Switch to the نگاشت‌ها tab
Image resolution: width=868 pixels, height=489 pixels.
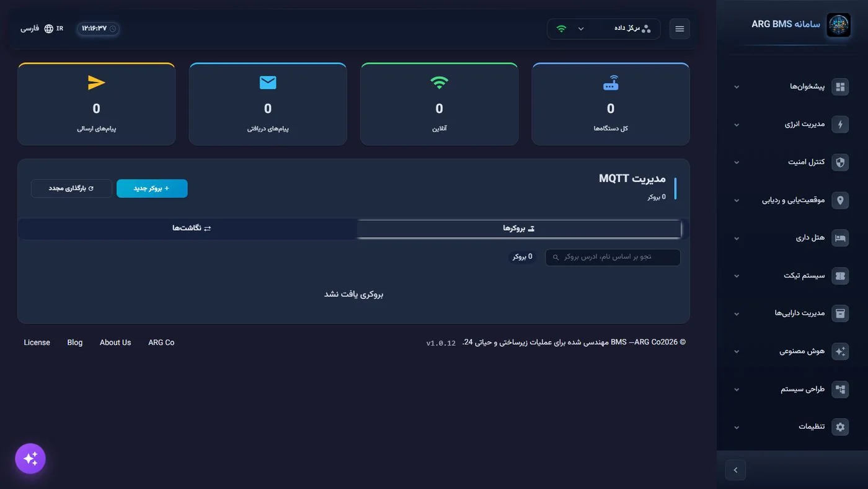192,228
